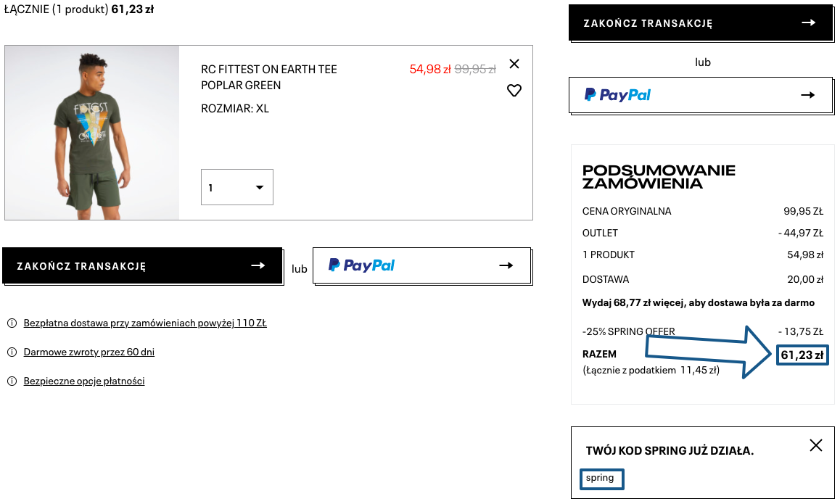This screenshot has width=840, height=504.
Task: Click top Zakończ transakcję button
Action: point(699,23)
